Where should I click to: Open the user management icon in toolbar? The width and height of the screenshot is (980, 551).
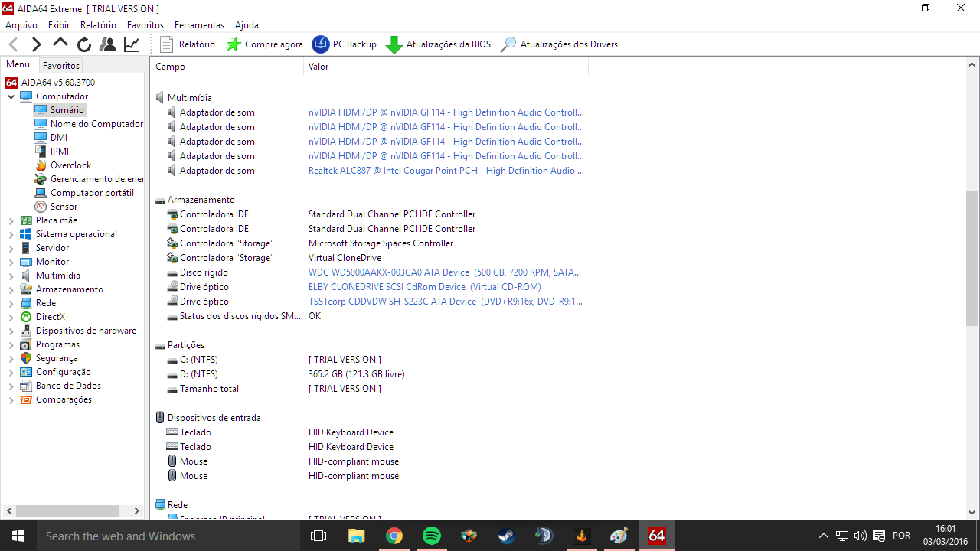click(108, 44)
